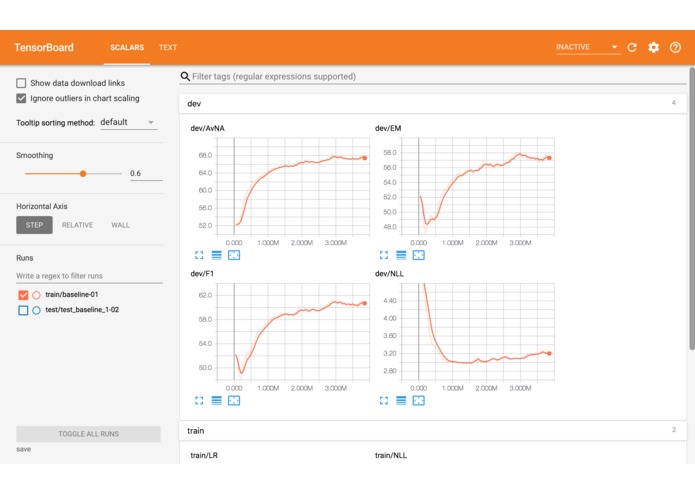Screen dimensions: 695x494
Task: Fit domain to data on dev/F1 chart
Action: coord(234,401)
